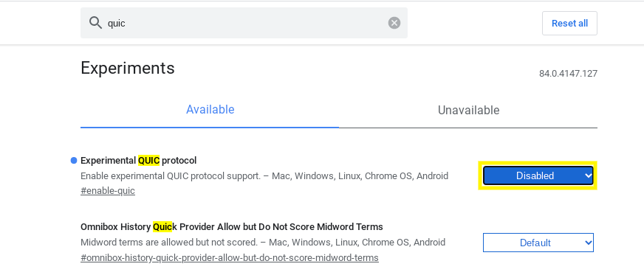This screenshot has height=275, width=644.
Task: Click the blue modified-flag dot indicator
Action: pyautogui.click(x=74, y=161)
